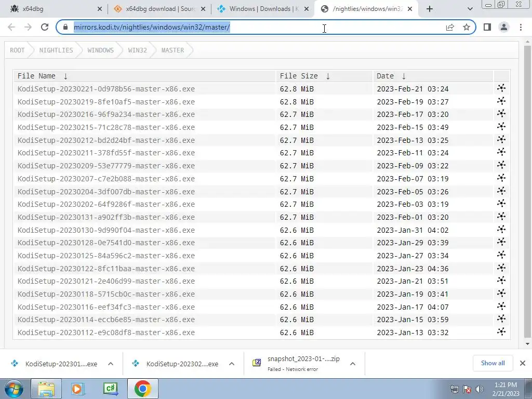The width and height of the screenshot is (532, 399).
Task: Close the x64dbg tab
Action: coord(100,9)
